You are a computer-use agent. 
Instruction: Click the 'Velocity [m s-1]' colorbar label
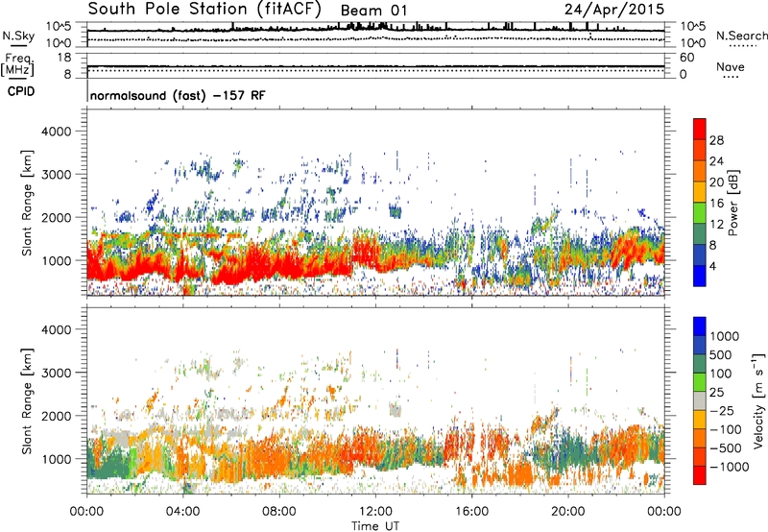point(759,400)
